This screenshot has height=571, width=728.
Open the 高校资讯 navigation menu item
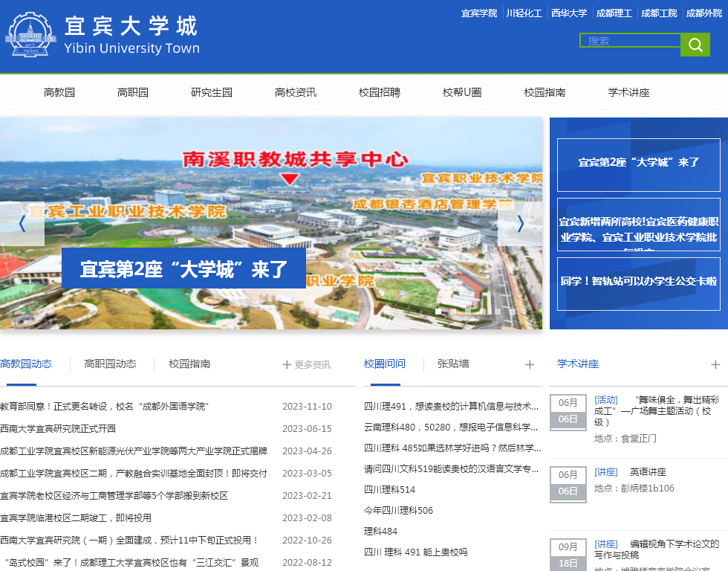point(296,92)
